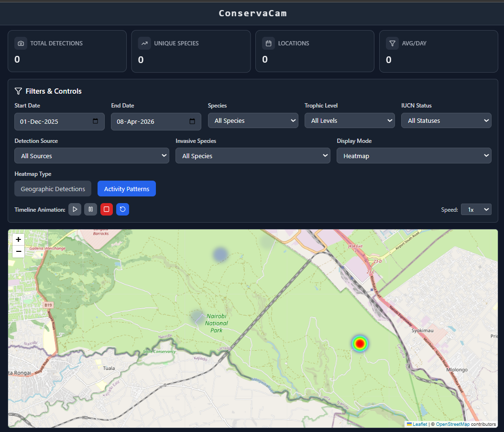
Task: Click the red heatmap hotspot on map
Action: pyautogui.click(x=360, y=343)
